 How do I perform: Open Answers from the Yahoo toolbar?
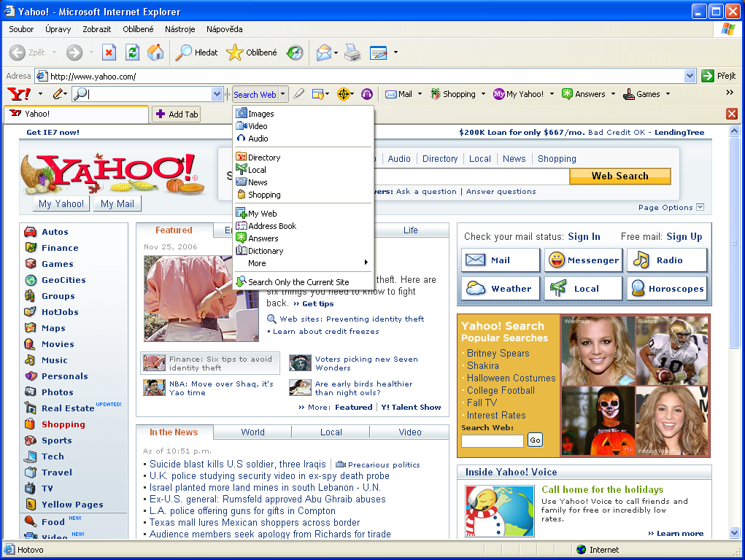click(584, 94)
